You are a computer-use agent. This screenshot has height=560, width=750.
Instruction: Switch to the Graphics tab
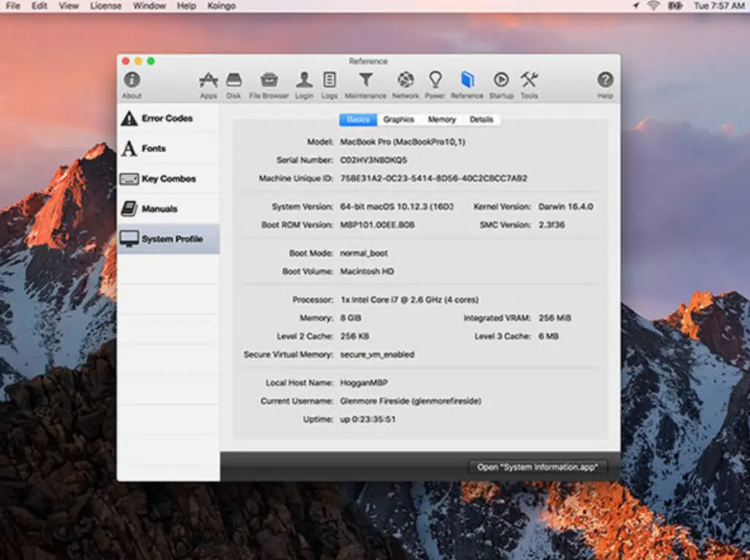(399, 119)
